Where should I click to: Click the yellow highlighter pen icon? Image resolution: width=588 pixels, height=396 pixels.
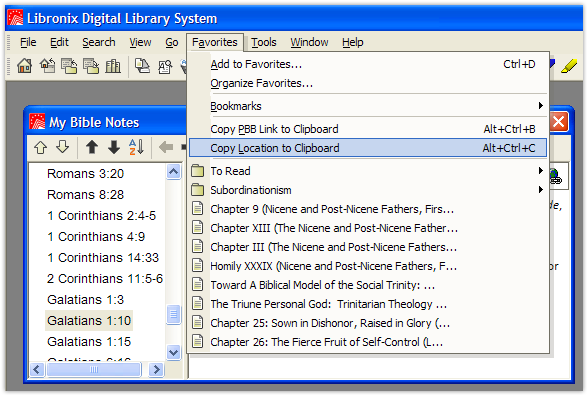click(569, 66)
